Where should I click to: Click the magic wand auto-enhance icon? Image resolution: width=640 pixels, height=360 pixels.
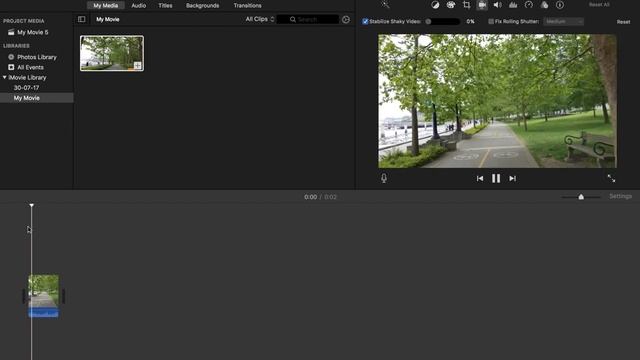[385, 4]
